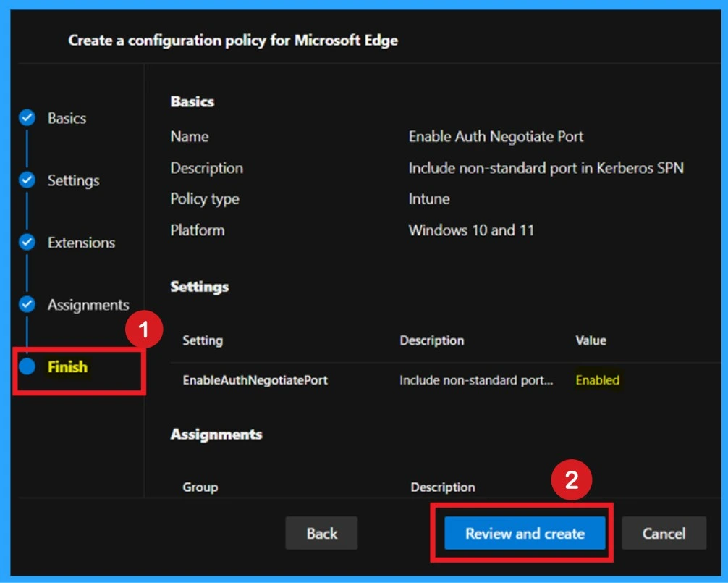This screenshot has height=583, width=728.
Task: Click the Extensions step checkmark icon
Action: coord(27,242)
